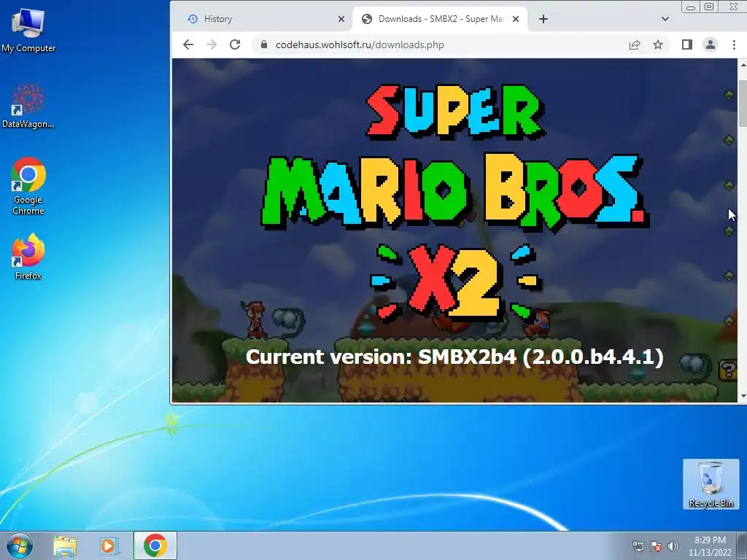Click the scrollbar down arrow

(x=743, y=396)
